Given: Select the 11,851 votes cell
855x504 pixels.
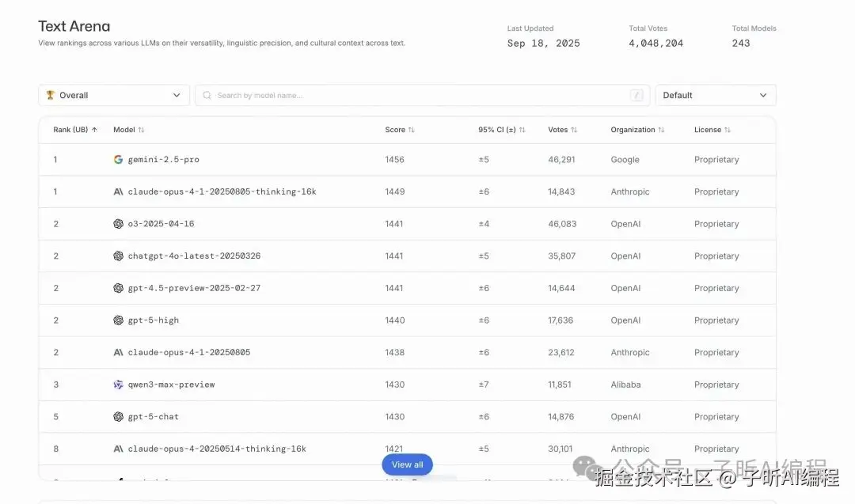Looking at the screenshot, I should click(560, 385).
